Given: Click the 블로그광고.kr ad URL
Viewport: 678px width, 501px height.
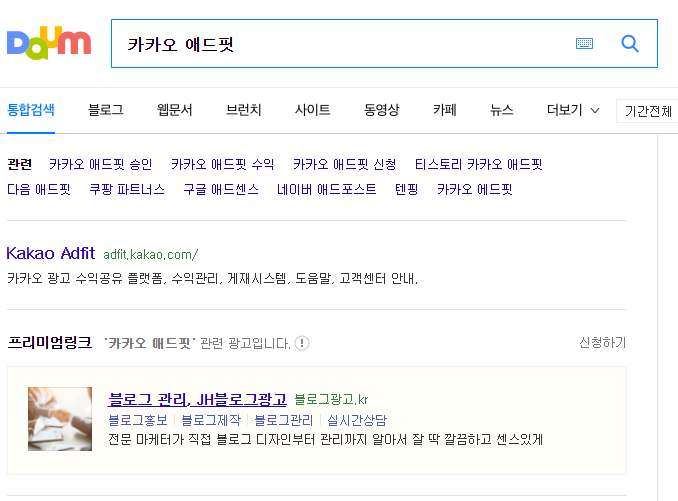Looking at the screenshot, I should click(x=331, y=399).
